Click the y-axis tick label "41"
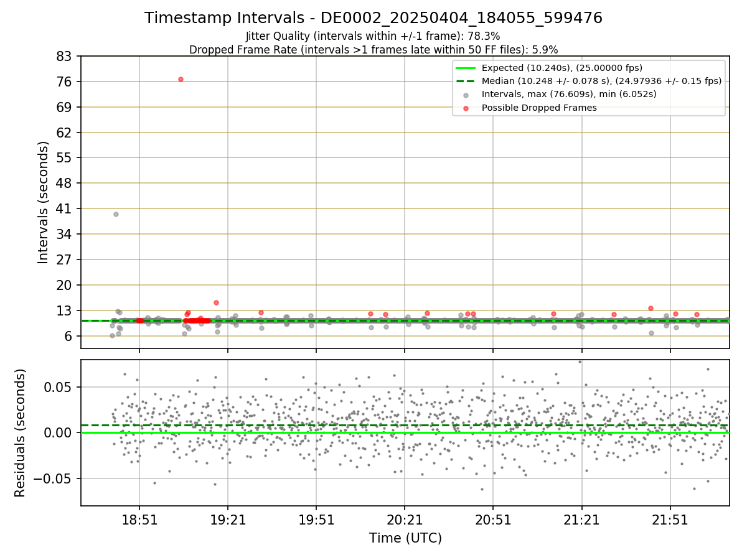The height and width of the screenshot is (560, 747). [x=65, y=209]
